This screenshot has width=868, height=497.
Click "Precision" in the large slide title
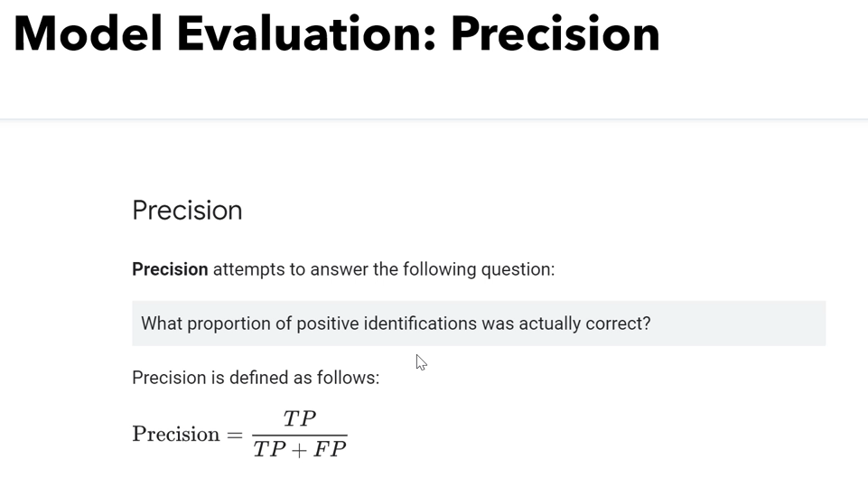555,34
